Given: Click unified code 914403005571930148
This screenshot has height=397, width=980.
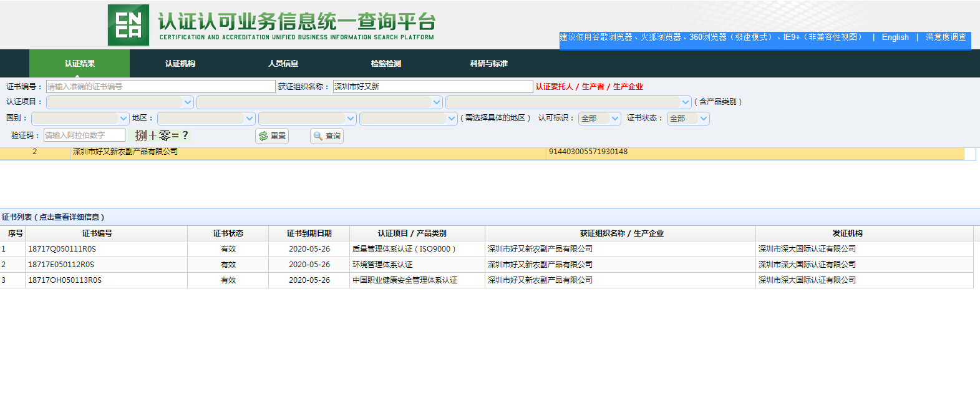Looking at the screenshot, I should 588,152.
